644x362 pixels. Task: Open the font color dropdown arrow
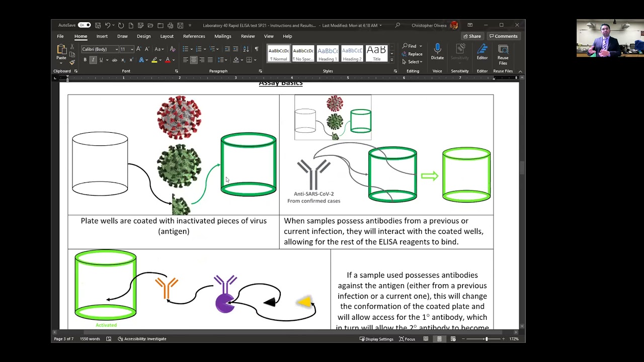pyautogui.click(x=174, y=60)
